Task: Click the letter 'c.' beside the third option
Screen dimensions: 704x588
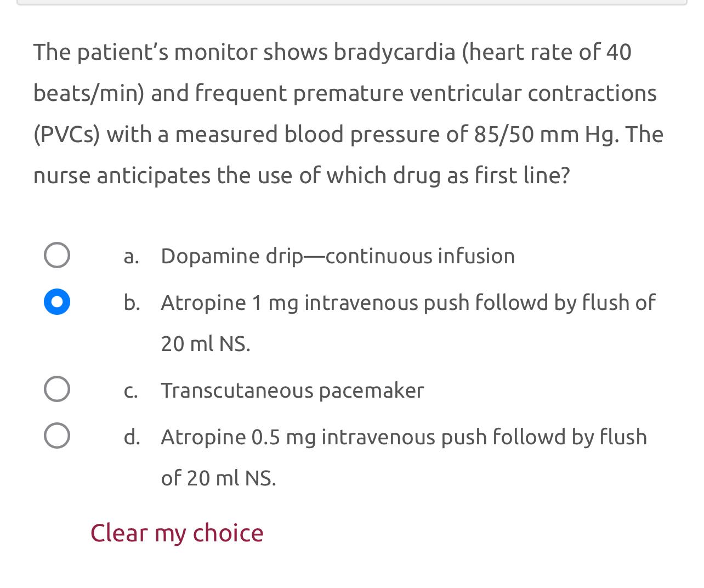Action: tap(131, 391)
